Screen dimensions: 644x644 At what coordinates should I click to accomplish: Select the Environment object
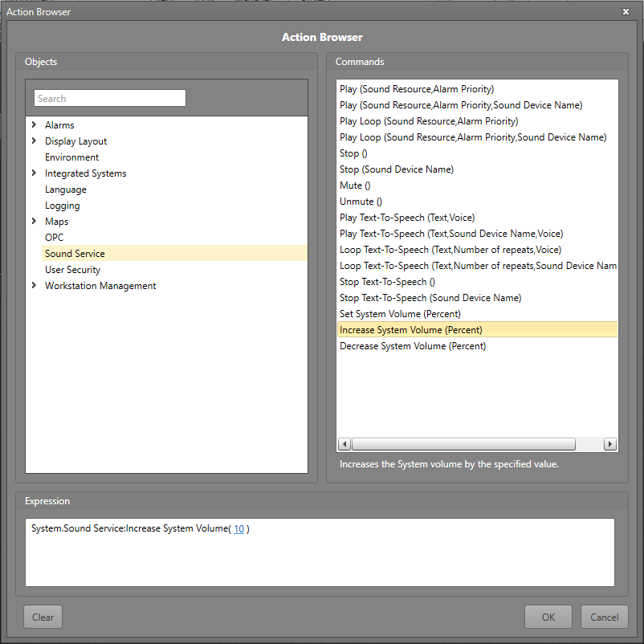(x=71, y=157)
